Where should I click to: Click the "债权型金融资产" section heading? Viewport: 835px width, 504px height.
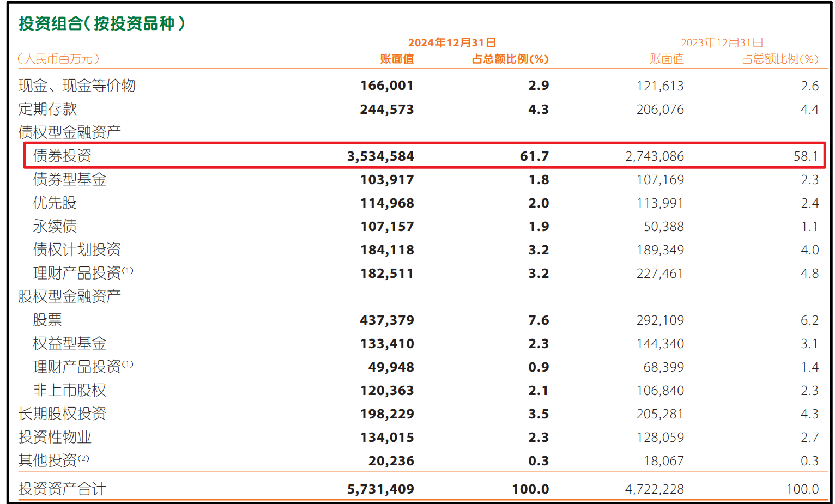tap(70, 132)
